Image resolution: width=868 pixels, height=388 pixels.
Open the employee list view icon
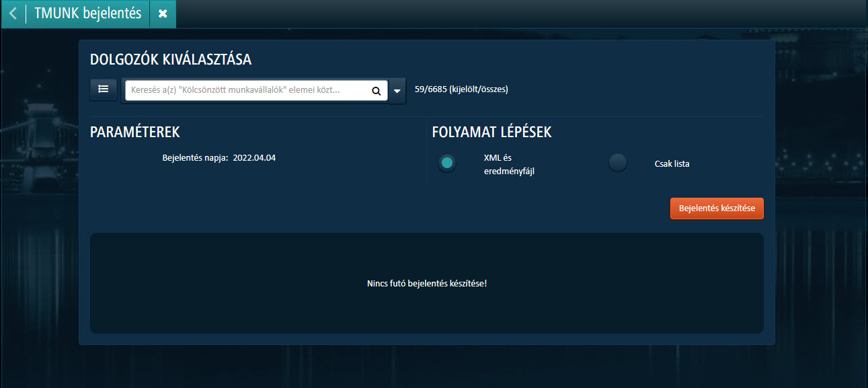click(104, 89)
